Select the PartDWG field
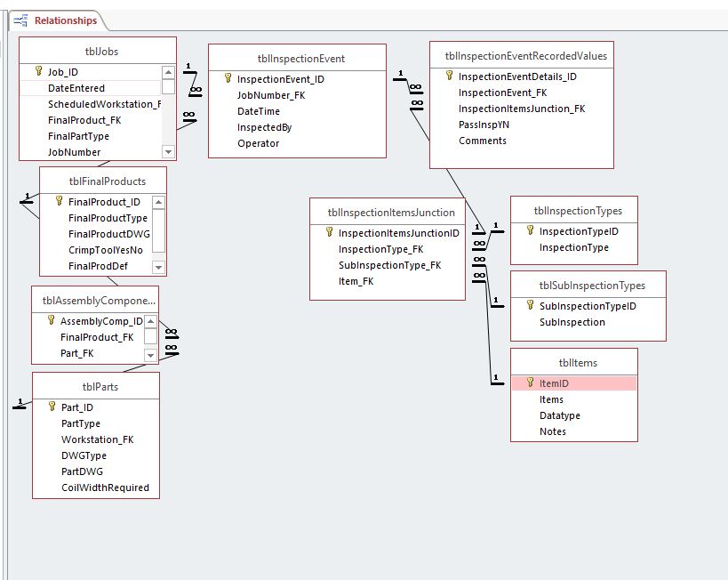The height and width of the screenshot is (580, 728). click(x=82, y=471)
